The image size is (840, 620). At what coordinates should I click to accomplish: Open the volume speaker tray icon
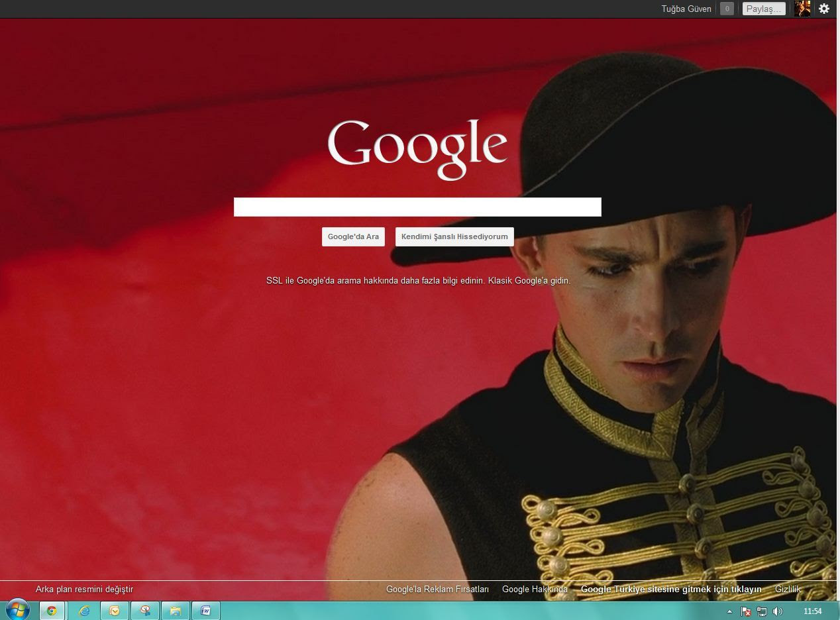click(778, 611)
